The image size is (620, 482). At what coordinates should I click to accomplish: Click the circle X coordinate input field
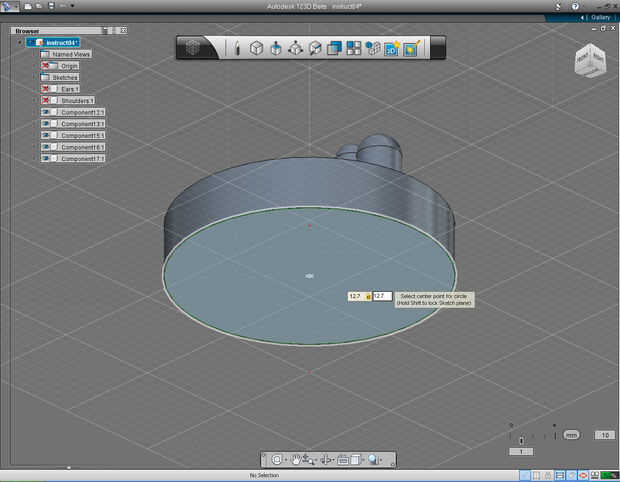(355, 296)
